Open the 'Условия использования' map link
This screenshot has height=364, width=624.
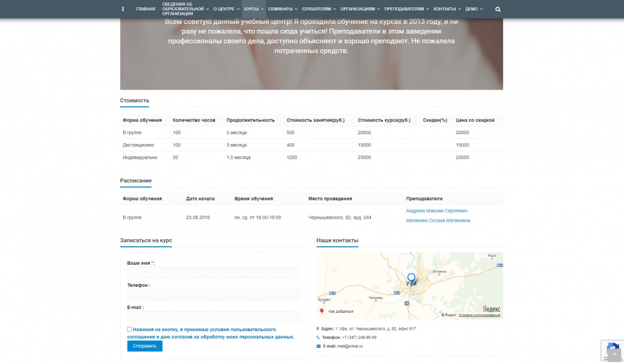pyautogui.click(x=479, y=315)
